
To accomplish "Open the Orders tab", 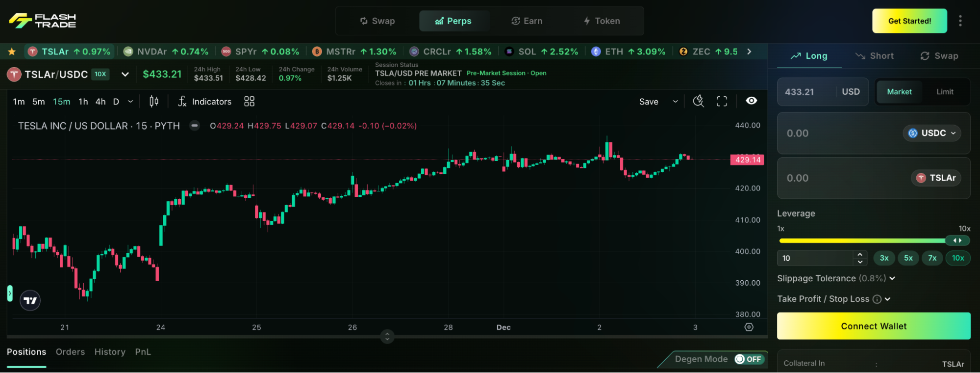I will coord(70,352).
